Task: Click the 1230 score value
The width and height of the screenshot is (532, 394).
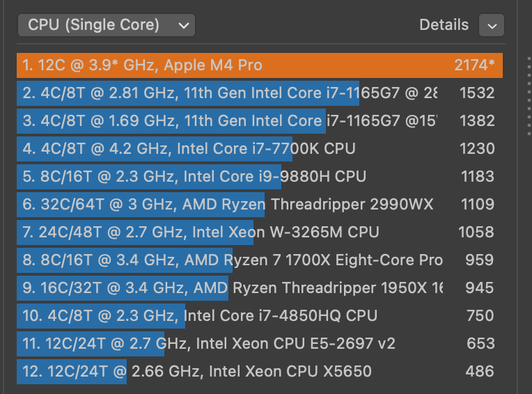Action: [477, 148]
